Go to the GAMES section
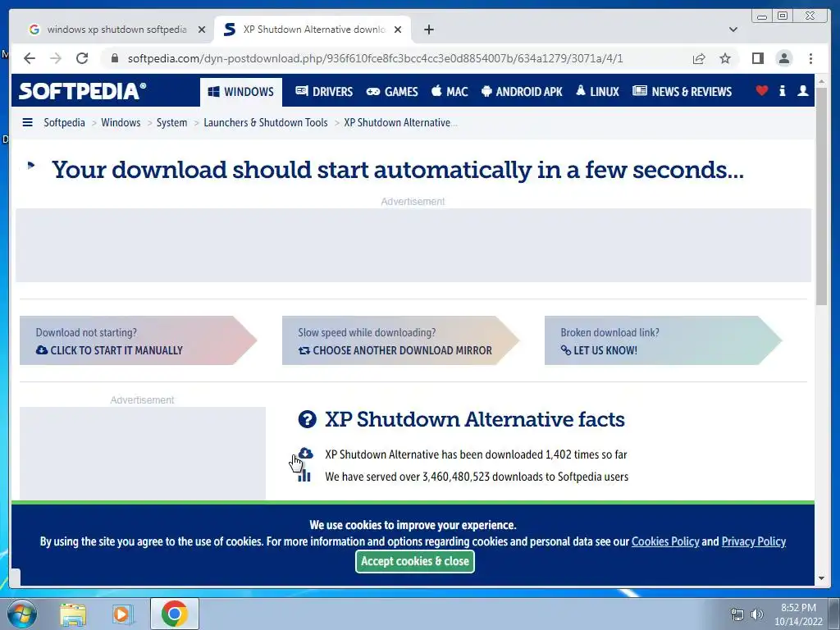Screen dimensions: 840x630 click(392, 92)
